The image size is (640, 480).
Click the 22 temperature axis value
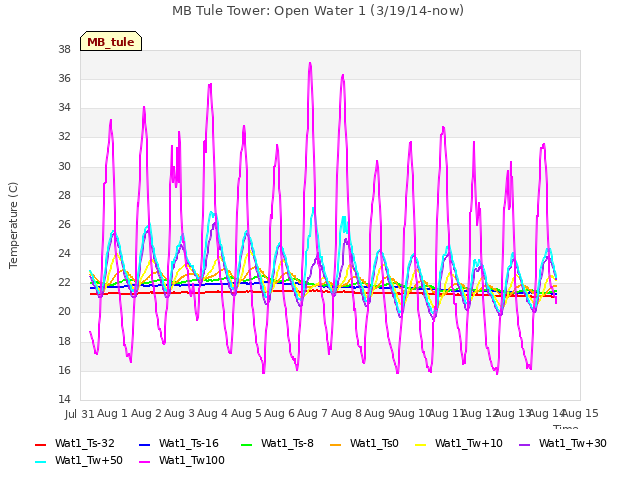tap(64, 282)
